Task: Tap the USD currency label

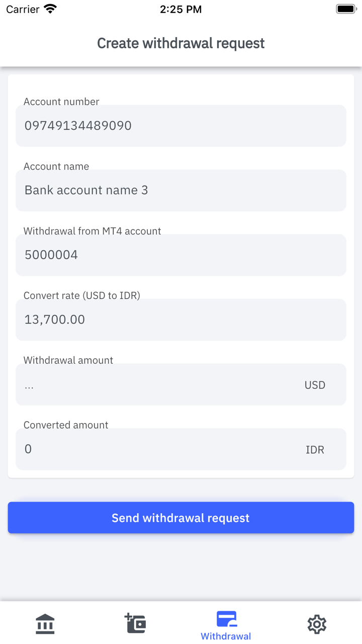Action: [x=315, y=385]
